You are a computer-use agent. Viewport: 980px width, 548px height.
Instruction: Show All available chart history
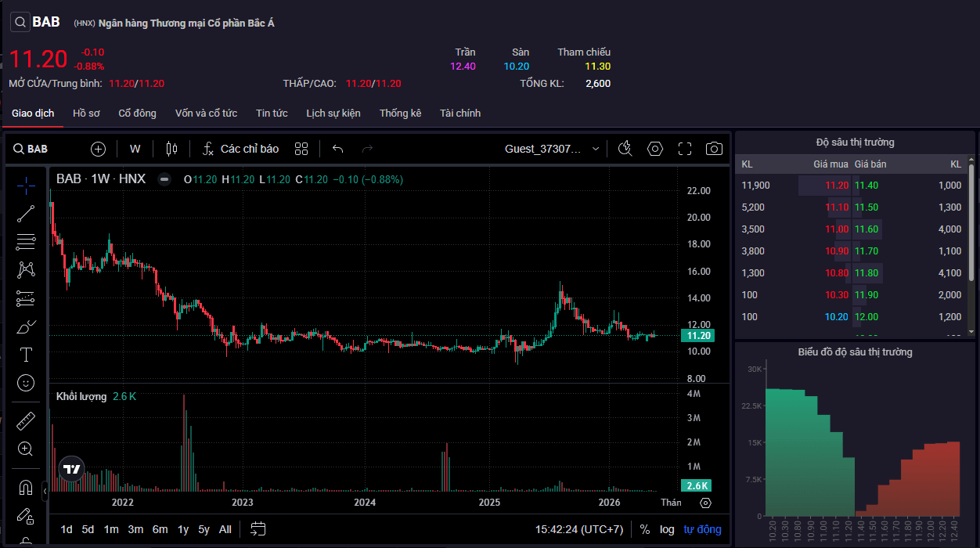click(x=225, y=529)
